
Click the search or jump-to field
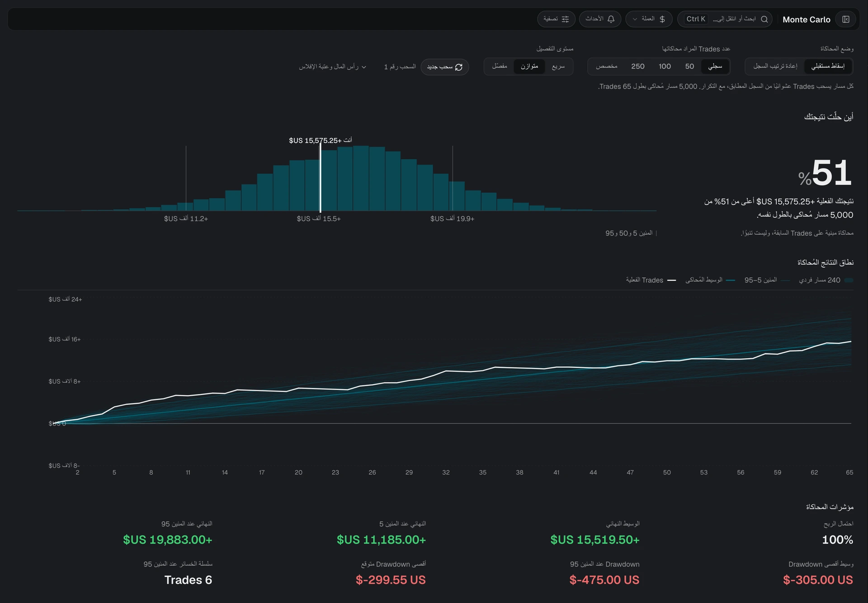click(725, 19)
